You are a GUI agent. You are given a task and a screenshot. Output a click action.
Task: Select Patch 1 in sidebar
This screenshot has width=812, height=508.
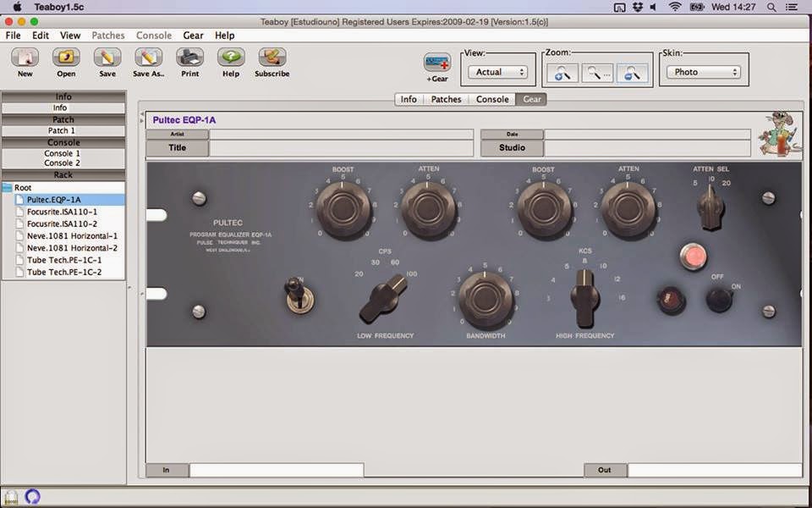pos(62,130)
